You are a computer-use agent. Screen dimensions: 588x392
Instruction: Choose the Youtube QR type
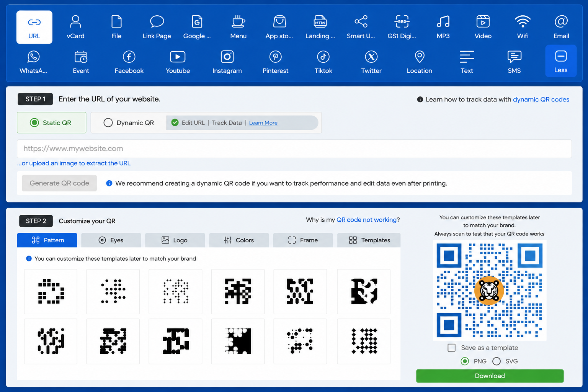178,62
